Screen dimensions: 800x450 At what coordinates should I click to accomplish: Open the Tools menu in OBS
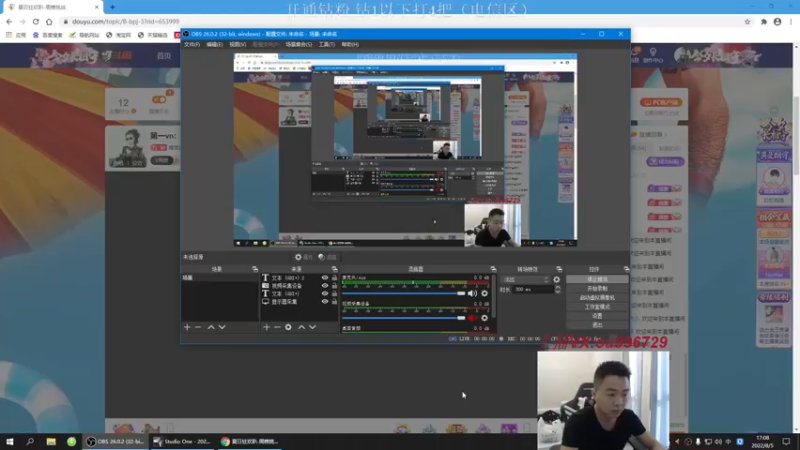327,44
